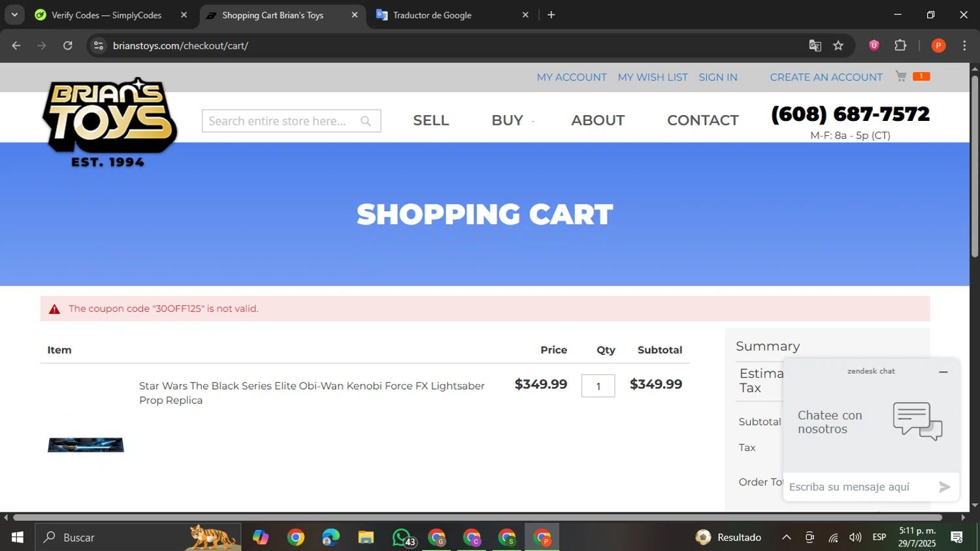The image size is (980, 551).
Task: Open File Explorer from the taskbar
Action: tap(366, 537)
